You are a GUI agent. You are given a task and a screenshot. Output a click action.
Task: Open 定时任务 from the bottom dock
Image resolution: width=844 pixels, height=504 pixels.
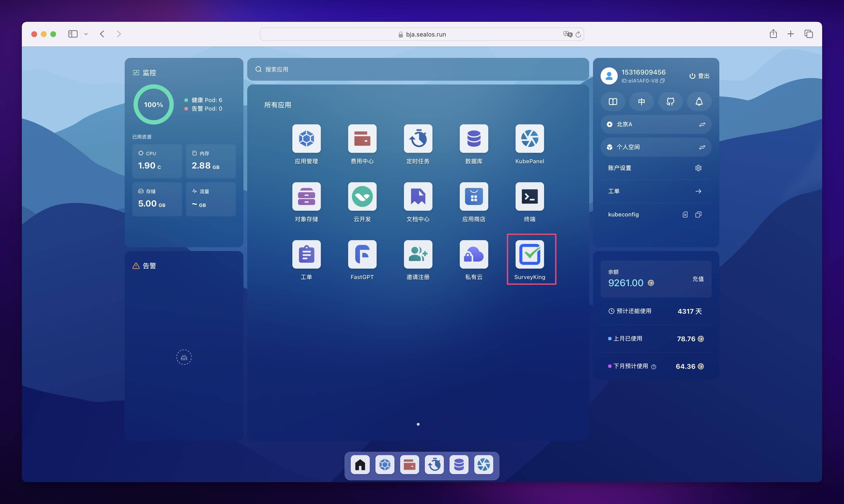[434, 465]
